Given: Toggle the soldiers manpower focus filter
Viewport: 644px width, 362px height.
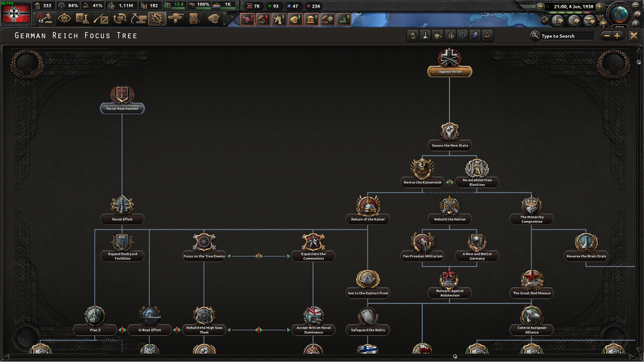Looking at the screenshot, I should click(x=450, y=35).
